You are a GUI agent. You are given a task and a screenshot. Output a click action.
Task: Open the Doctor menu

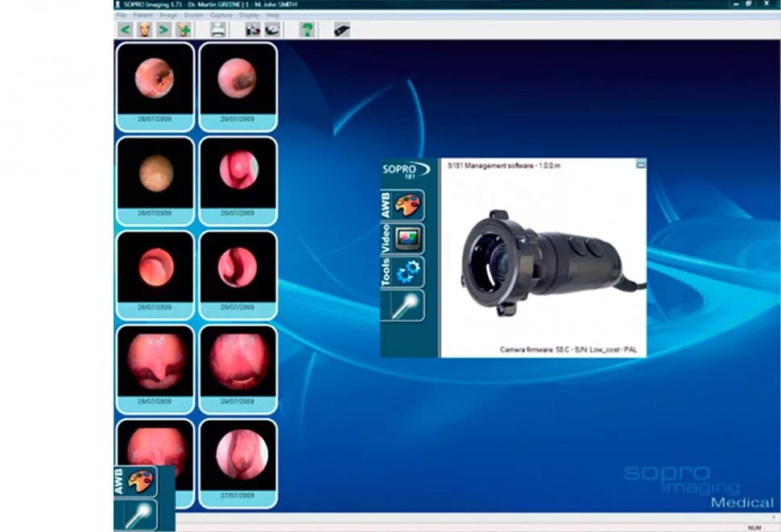pos(193,15)
